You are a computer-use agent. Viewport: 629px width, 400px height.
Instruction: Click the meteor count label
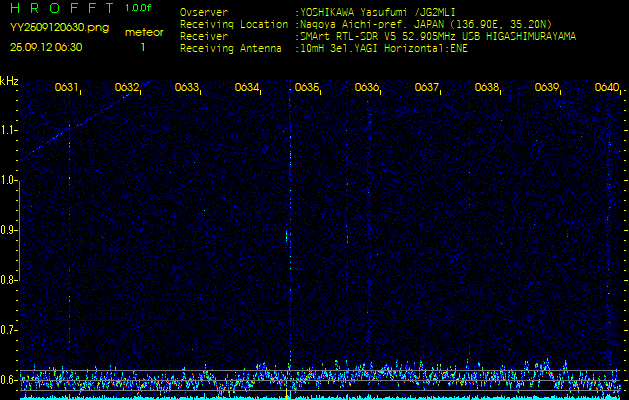click(x=143, y=32)
